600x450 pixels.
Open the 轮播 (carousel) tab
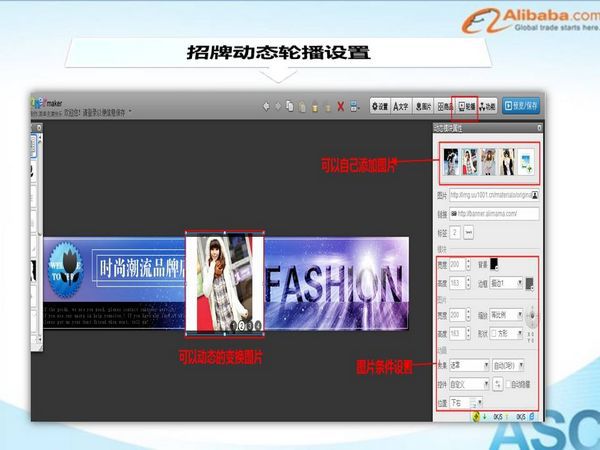466,106
